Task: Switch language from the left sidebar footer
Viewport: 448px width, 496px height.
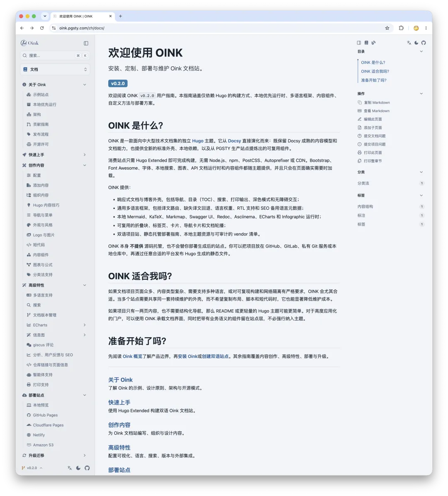Action: coord(70,468)
